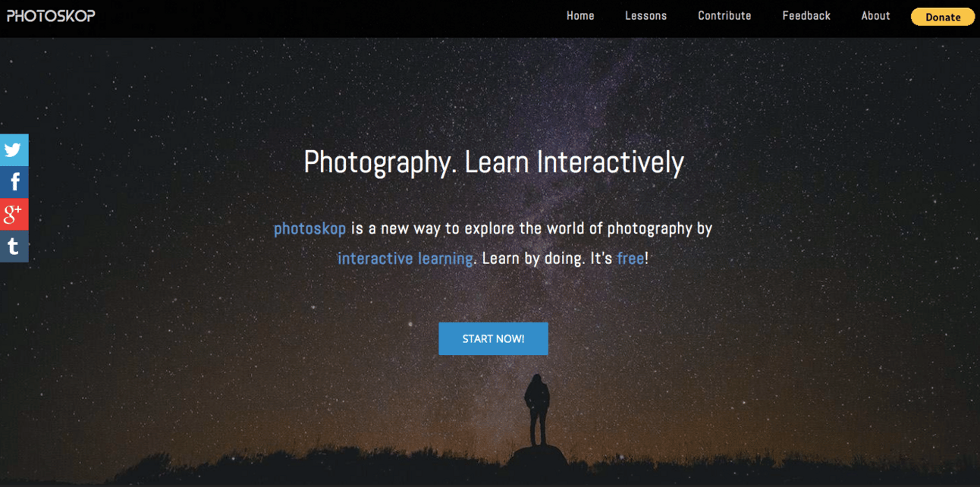The image size is (980, 487).
Task: Go to the Home menu item
Action: pyautogui.click(x=580, y=15)
